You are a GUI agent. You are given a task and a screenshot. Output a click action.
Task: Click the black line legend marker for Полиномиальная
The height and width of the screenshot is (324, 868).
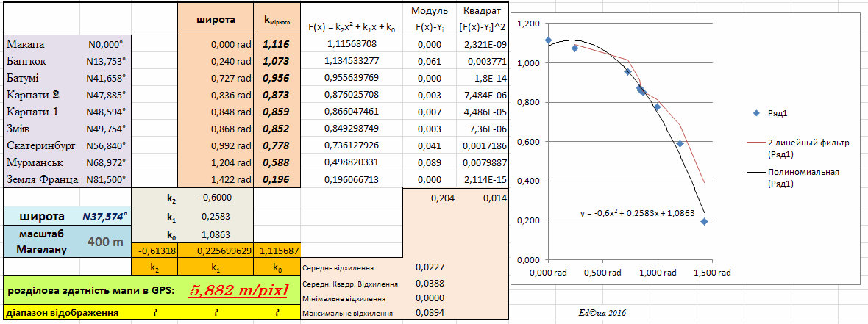755,172
